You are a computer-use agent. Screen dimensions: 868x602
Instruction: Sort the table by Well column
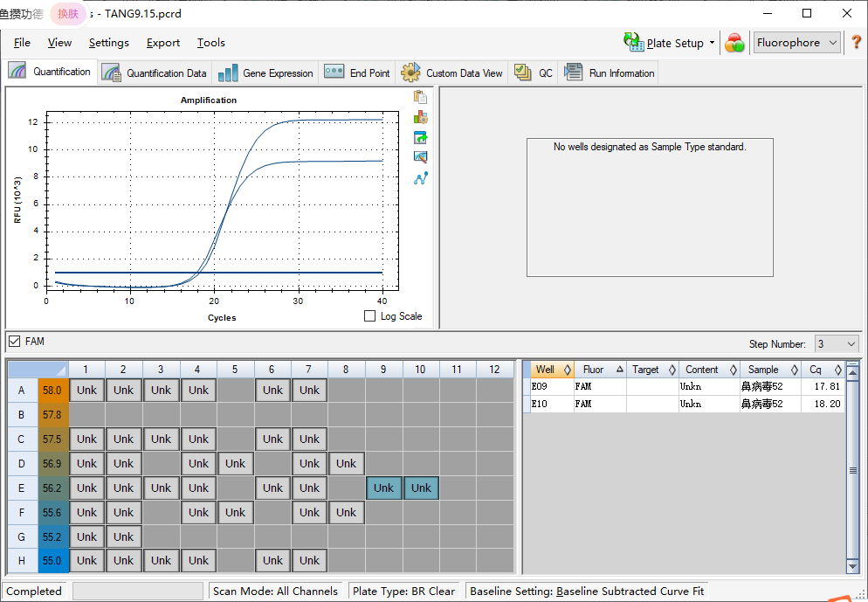[551, 370]
